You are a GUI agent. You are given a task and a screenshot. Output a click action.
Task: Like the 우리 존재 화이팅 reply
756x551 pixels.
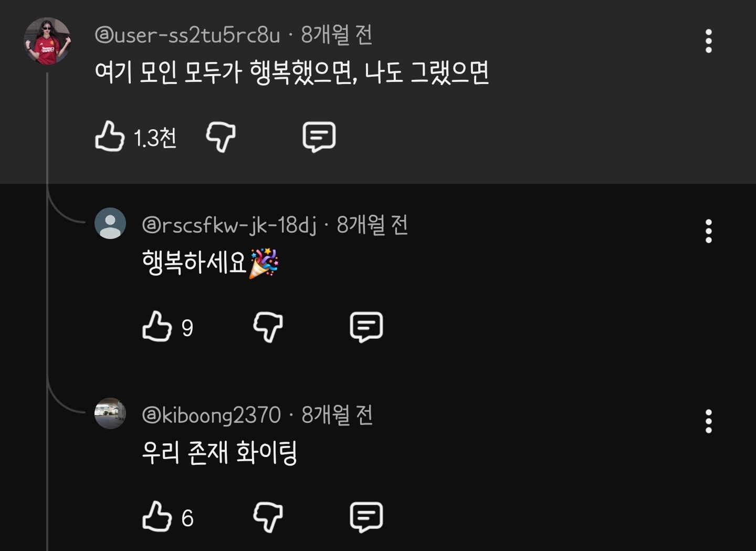(157, 517)
